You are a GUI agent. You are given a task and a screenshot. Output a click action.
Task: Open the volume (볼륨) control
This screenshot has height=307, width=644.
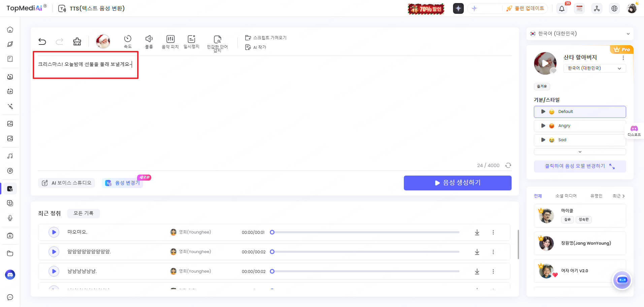149,41
